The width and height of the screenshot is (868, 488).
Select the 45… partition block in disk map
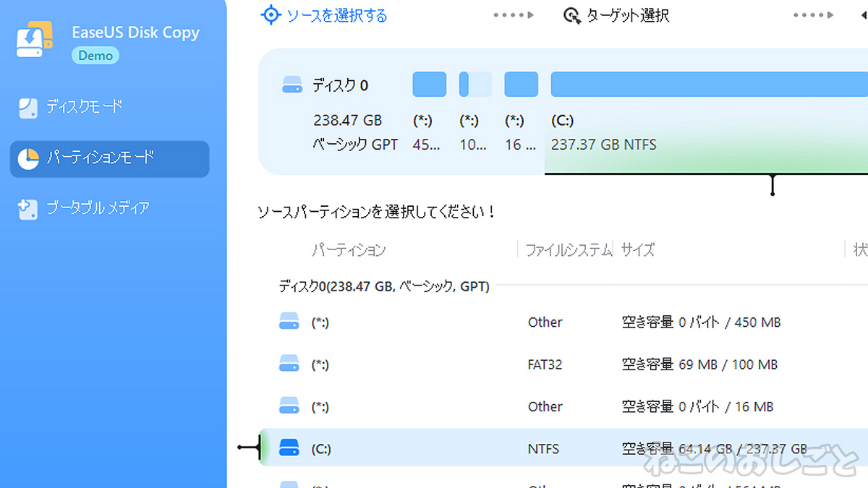click(x=430, y=85)
